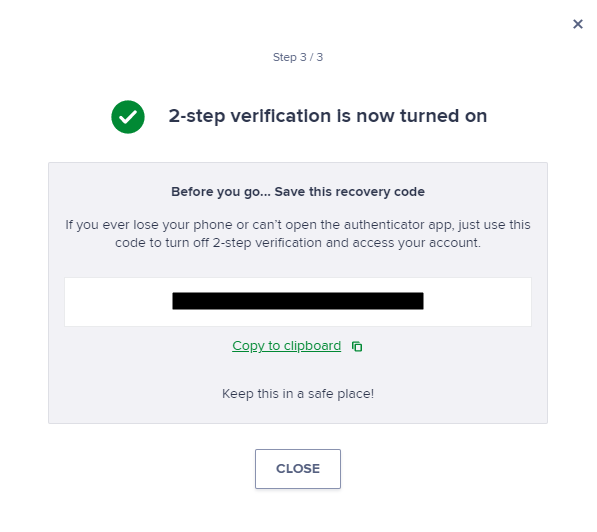This screenshot has width=597, height=532.
Task: Click blank space right of the blacked-out code
Action: [477, 302]
